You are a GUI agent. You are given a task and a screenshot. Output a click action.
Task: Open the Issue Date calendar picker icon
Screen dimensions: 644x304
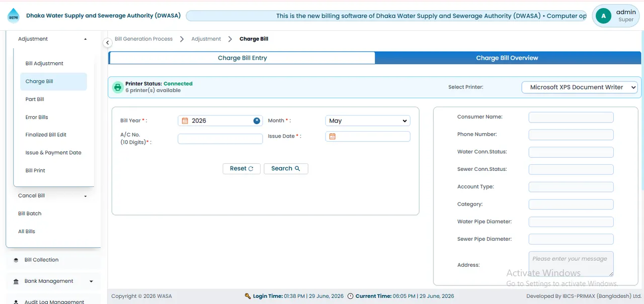(x=332, y=136)
